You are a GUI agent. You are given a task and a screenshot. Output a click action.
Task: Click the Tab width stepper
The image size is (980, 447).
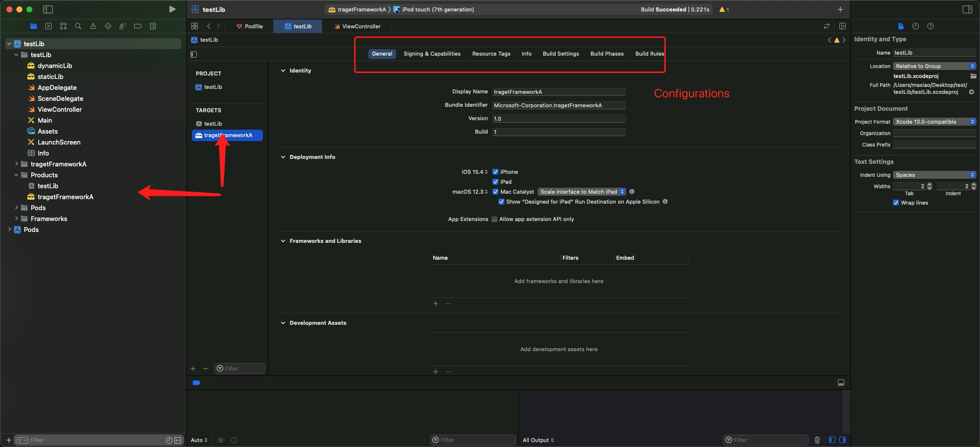[929, 186]
